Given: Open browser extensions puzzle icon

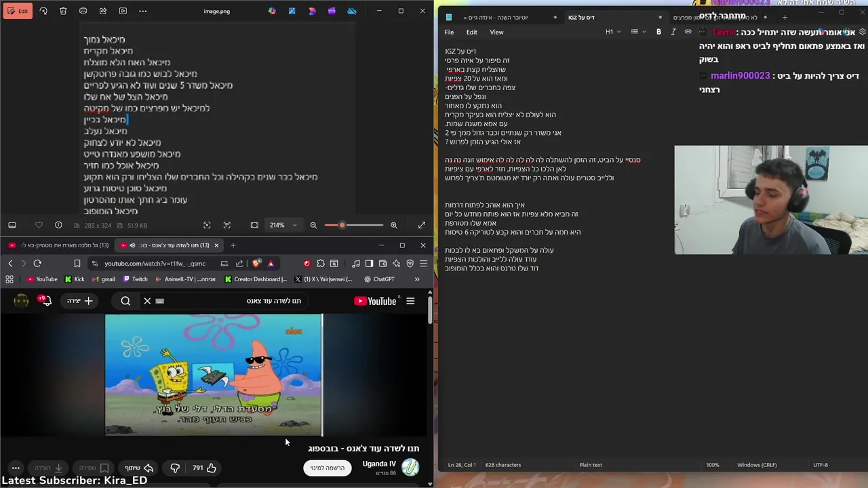Looking at the screenshot, I should (x=321, y=264).
